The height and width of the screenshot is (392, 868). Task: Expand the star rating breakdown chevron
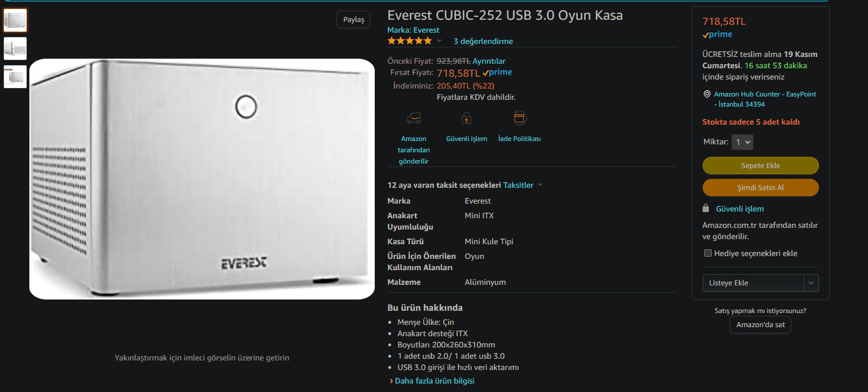pos(439,41)
